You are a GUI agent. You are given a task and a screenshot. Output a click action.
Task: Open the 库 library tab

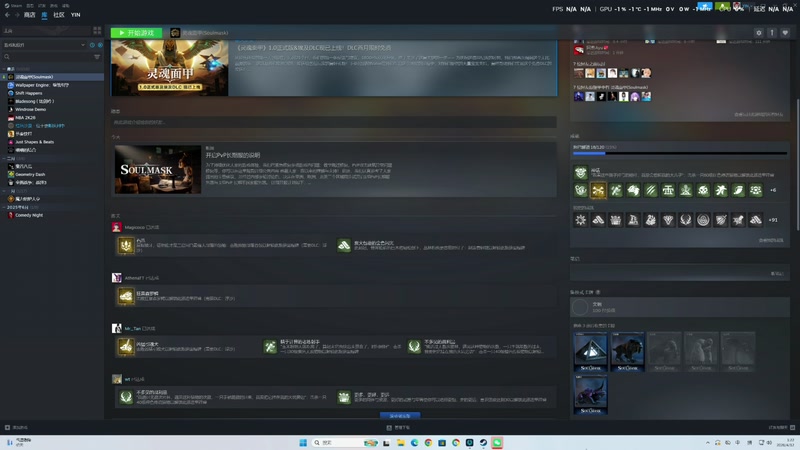tap(44, 15)
